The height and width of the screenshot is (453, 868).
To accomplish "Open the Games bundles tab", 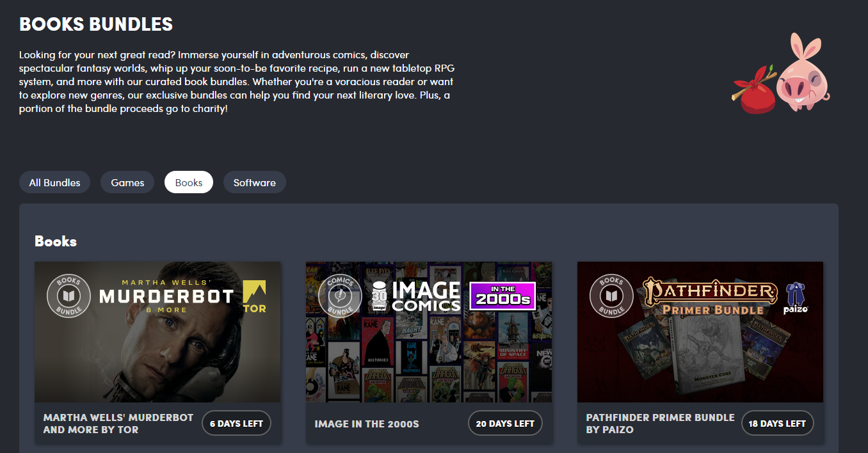I will (127, 182).
